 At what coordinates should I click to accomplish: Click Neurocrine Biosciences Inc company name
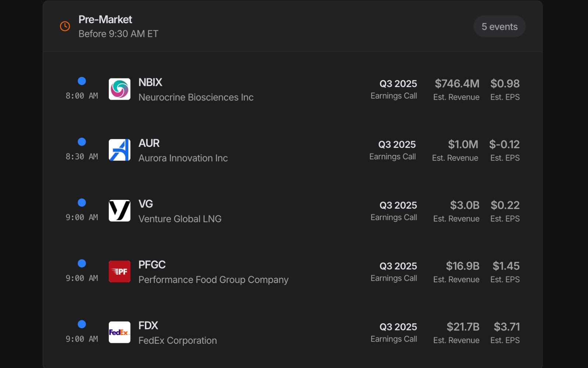point(196,97)
